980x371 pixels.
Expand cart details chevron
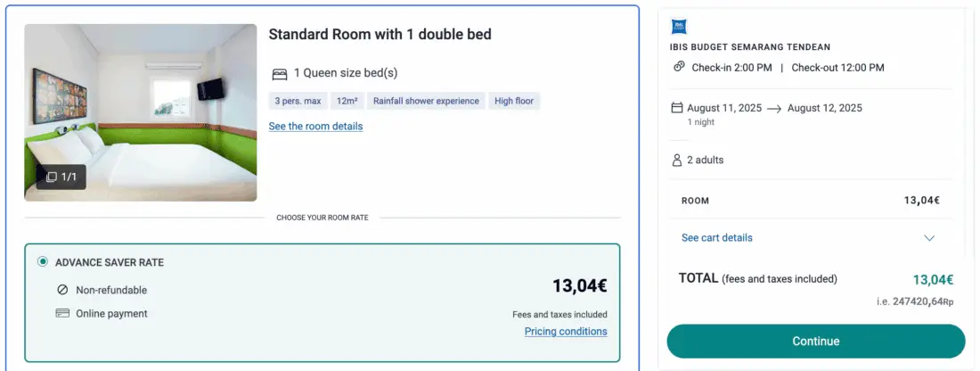point(929,238)
